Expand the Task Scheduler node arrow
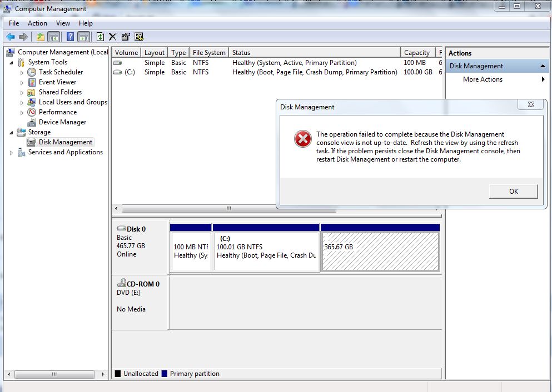Image resolution: width=552 pixels, height=392 pixels. [22, 73]
